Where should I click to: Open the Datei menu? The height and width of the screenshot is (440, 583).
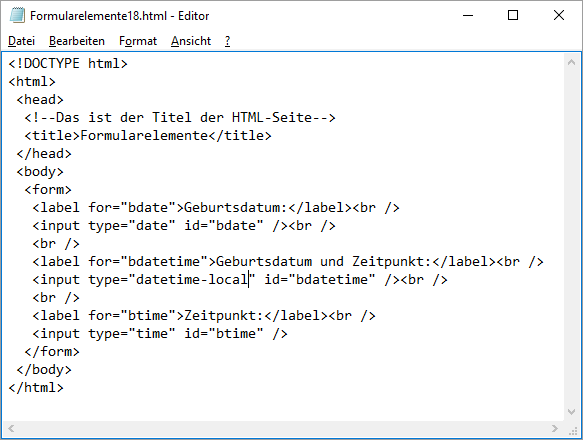tap(22, 41)
